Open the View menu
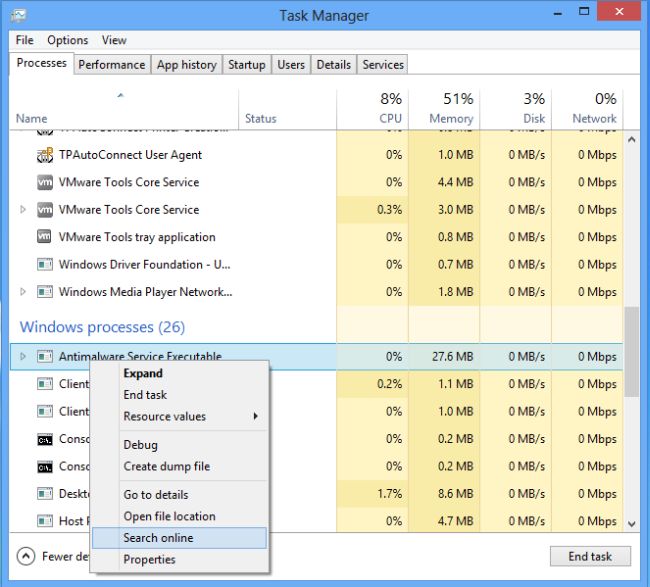The width and height of the screenshot is (650, 587). (x=114, y=40)
